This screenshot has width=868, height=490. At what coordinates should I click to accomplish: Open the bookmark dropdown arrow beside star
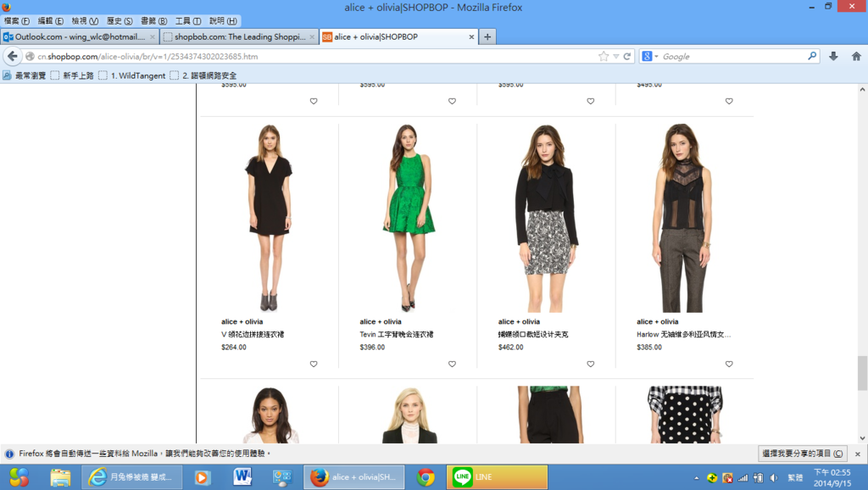coord(615,56)
